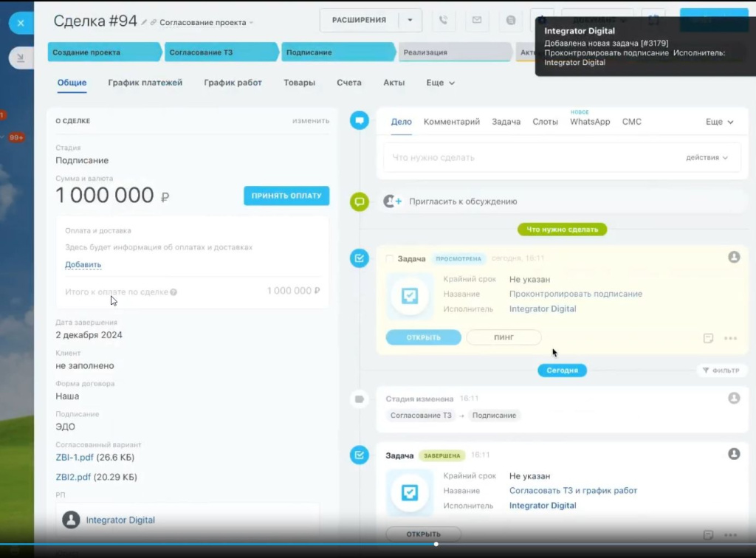Click the Что нужно сделать input field

tap(532, 158)
